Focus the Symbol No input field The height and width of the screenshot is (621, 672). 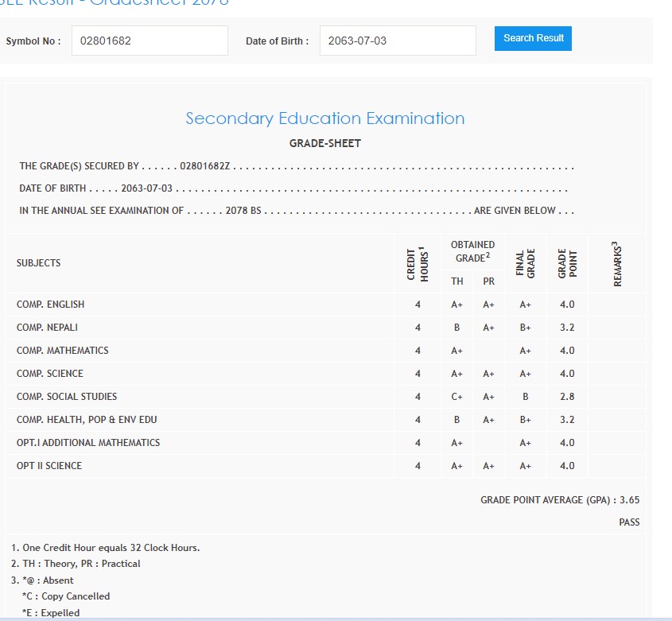click(150, 41)
